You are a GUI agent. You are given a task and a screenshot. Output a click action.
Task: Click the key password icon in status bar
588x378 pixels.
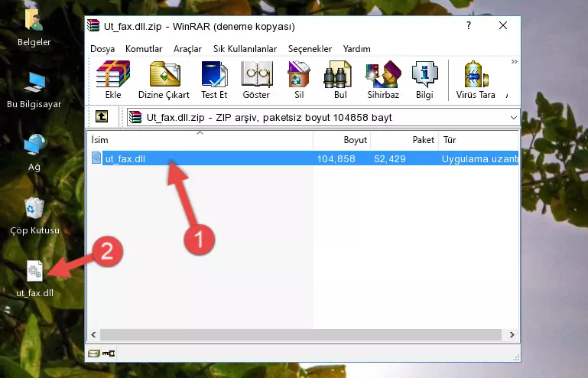109,354
